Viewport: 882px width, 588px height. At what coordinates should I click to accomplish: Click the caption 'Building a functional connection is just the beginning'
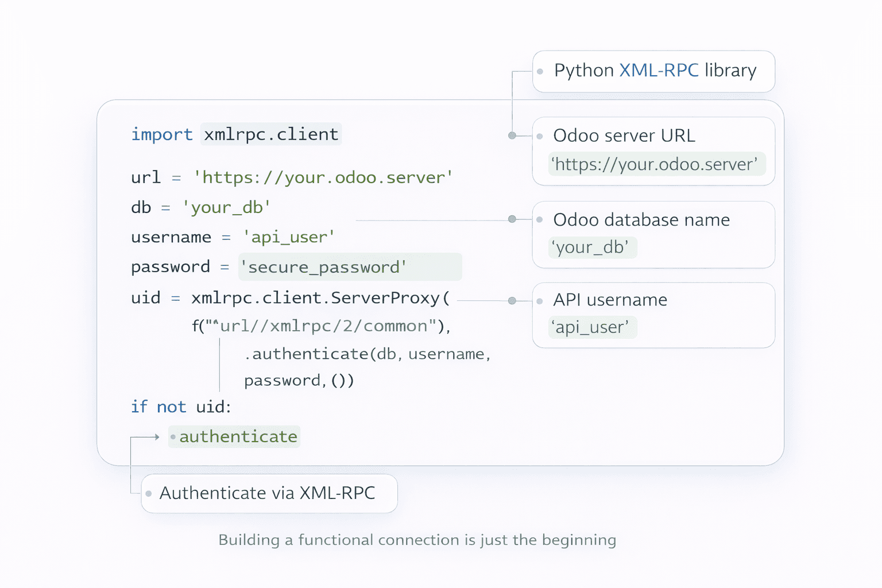(417, 540)
